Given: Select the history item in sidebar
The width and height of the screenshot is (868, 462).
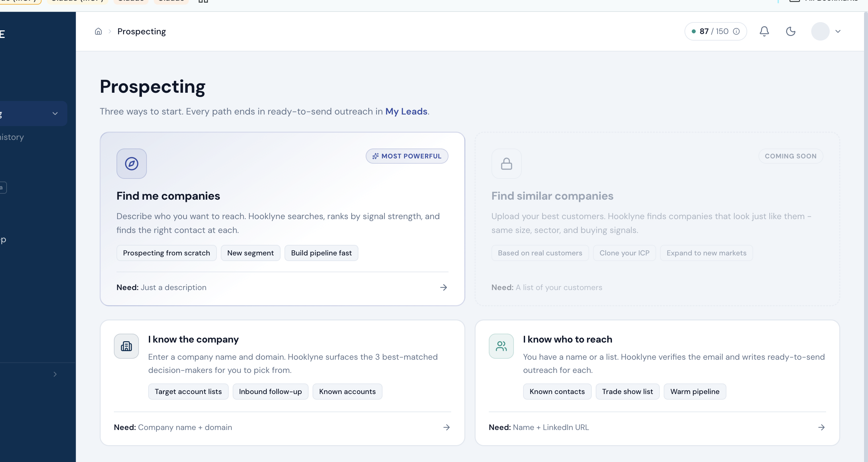Looking at the screenshot, I should (12, 137).
